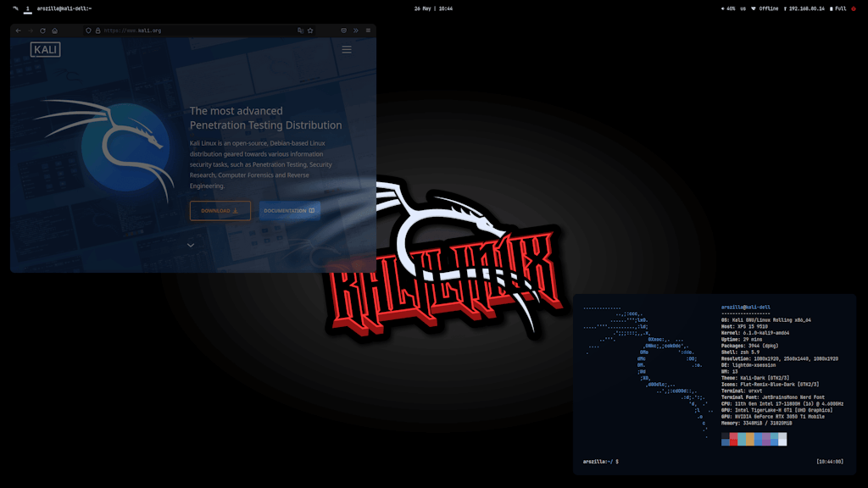Click the 'Terminal: urxvt' line
The width and height of the screenshot is (868, 488).
click(742, 391)
